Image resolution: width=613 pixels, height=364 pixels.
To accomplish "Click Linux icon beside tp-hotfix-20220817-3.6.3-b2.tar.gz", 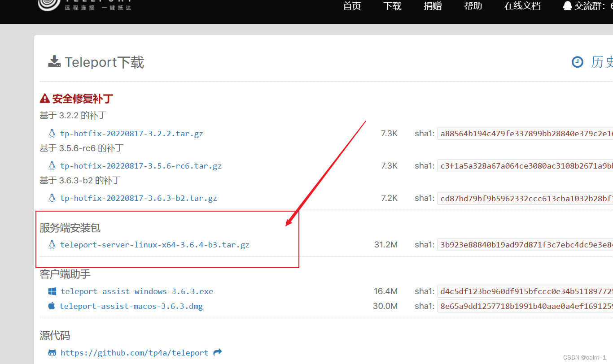I will (x=52, y=198).
